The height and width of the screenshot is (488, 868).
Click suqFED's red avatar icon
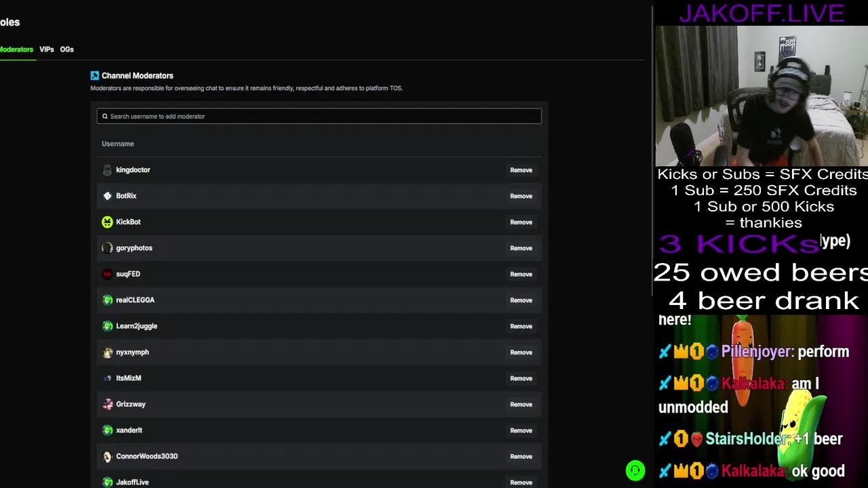107,274
